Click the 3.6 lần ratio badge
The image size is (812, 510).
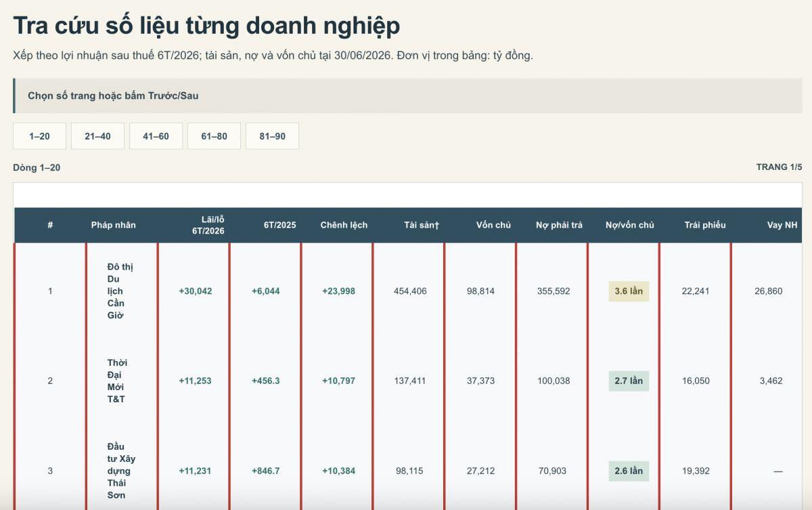tap(629, 291)
